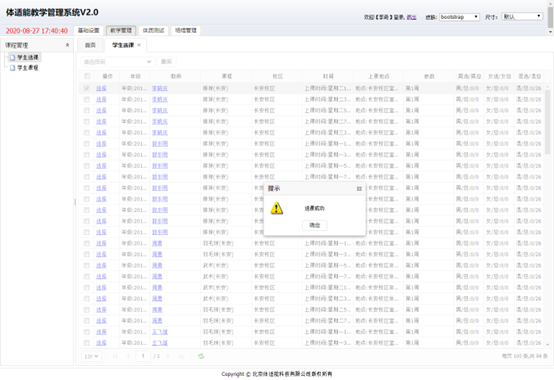Image resolution: width=554 pixels, height=380 pixels.
Task: Go to the next page arrow
Action: click(x=168, y=356)
